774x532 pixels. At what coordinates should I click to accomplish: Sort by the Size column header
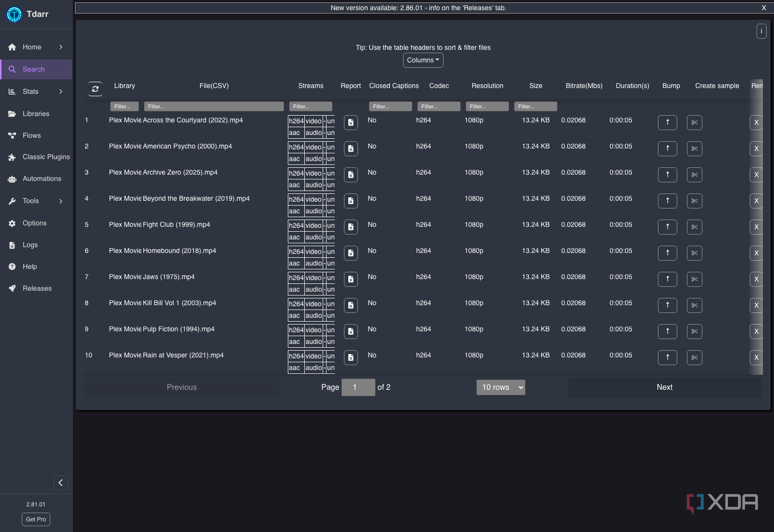pyautogui.click(x=536, y=86)
